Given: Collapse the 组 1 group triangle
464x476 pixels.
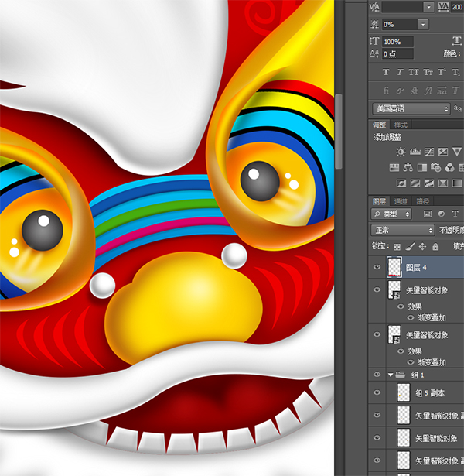Looking at the screenshot, I should coord(391,375).
